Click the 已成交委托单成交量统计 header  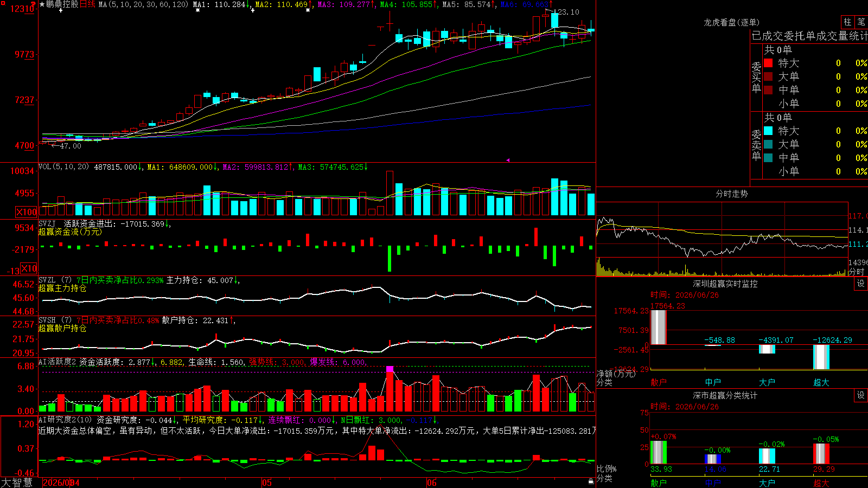click(x=809, y=36)
